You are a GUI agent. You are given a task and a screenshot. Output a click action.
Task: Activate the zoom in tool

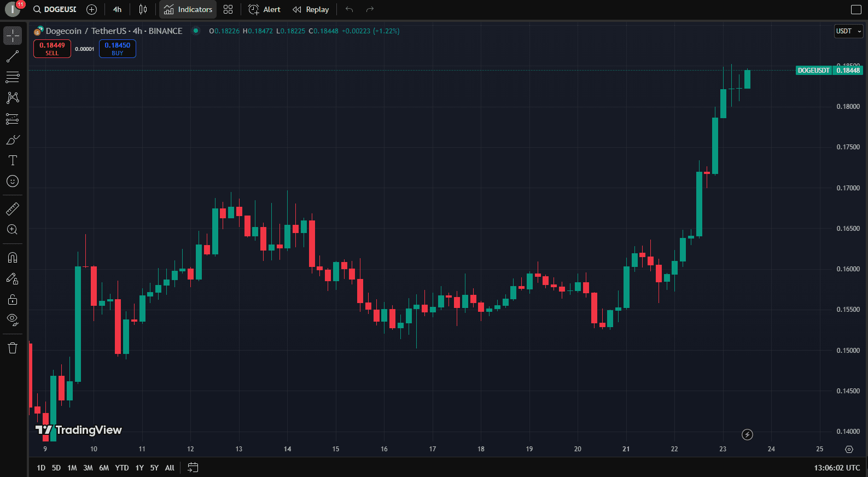13,230
